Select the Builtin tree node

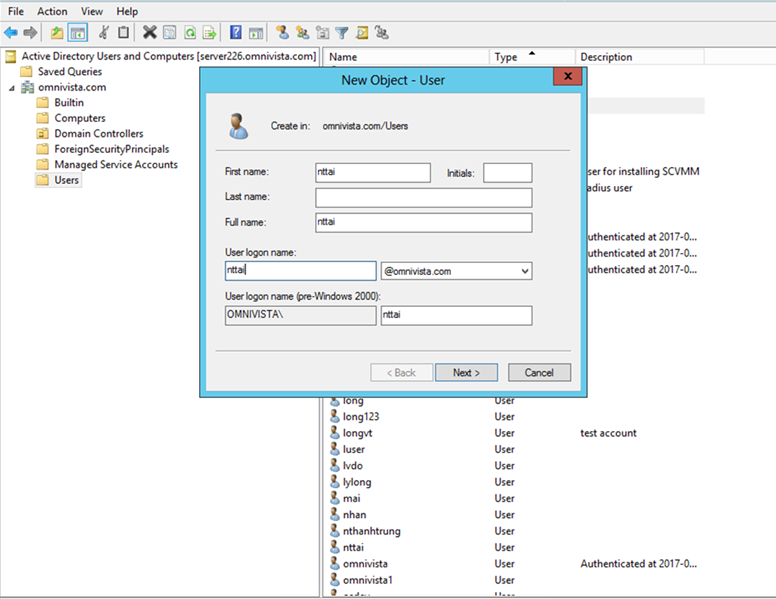[x=69, y=103]
